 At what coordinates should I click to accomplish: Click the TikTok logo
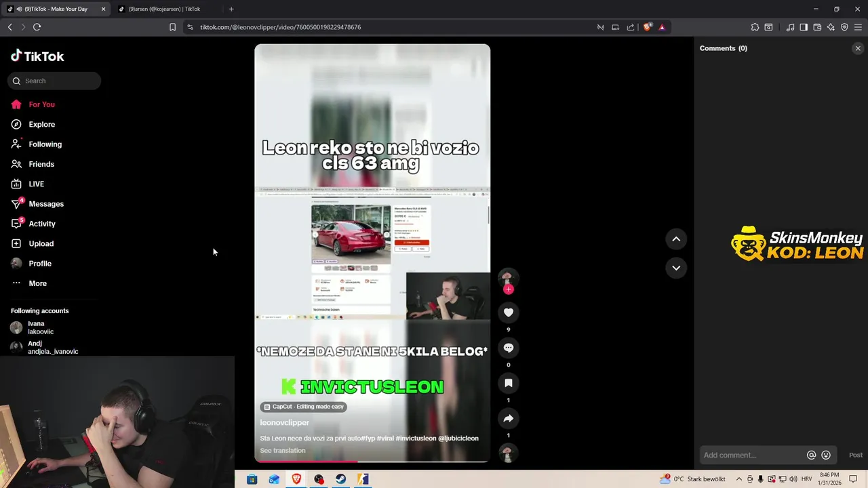(37, 56)
